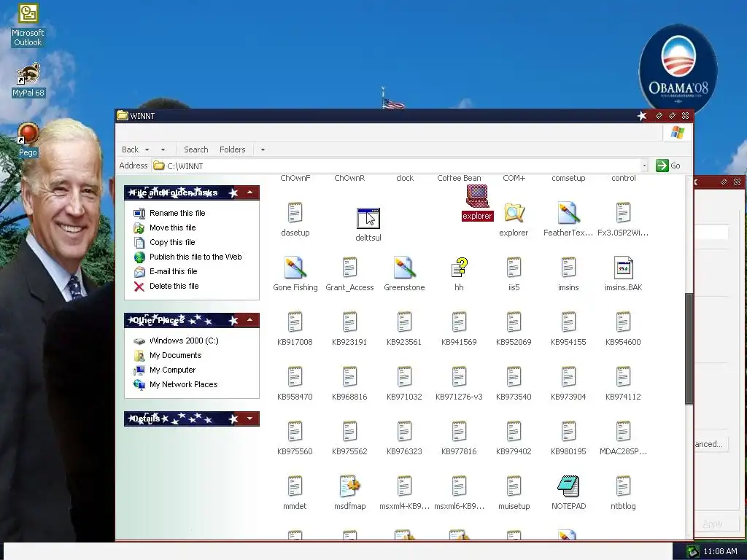
Task: Toggle the Folders pane button
Action: (233, 149)
